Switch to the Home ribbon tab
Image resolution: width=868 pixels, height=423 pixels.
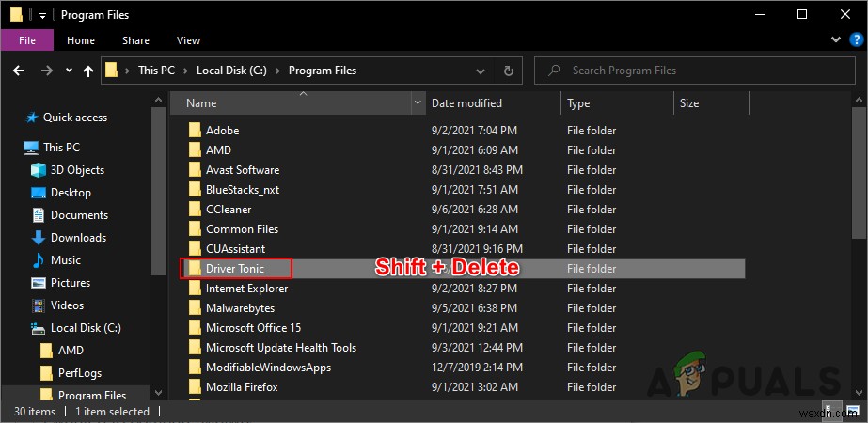tap(80, 40)
